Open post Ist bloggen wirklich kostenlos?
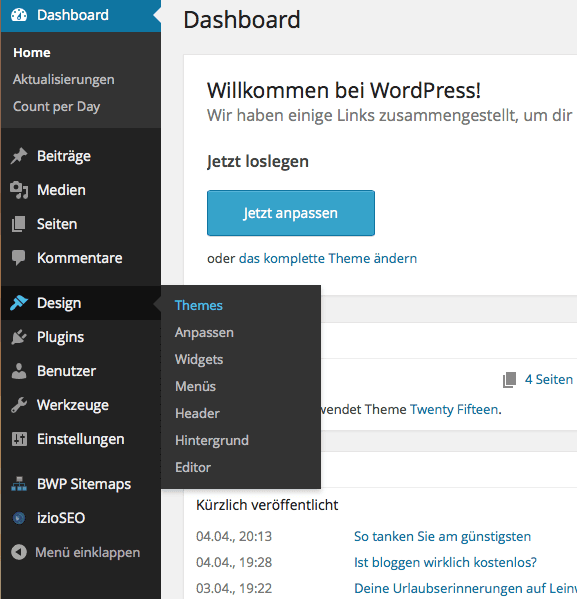Image resolution: width=577 pixels, height=599 pixels. pos(445,562)
